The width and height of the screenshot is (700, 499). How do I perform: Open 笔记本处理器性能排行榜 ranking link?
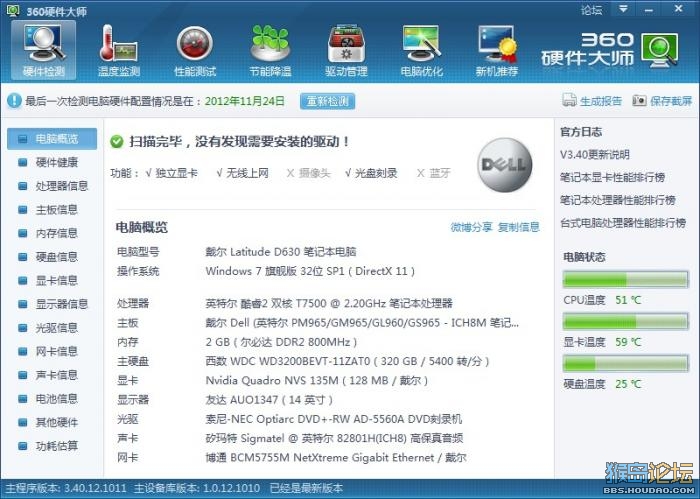tap(618, 200)
